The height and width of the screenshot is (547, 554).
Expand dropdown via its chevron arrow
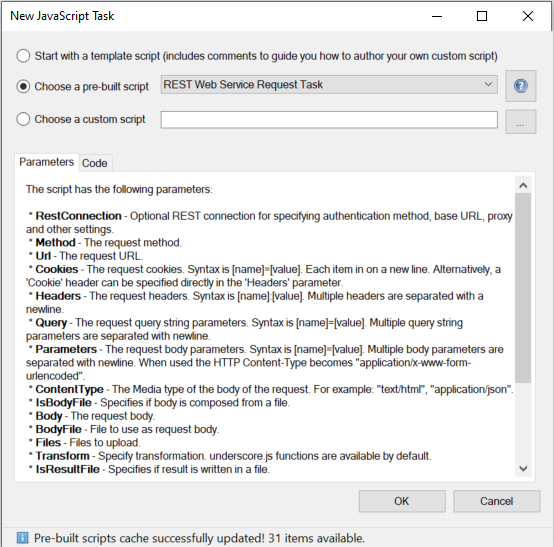[x=488, y=84]
